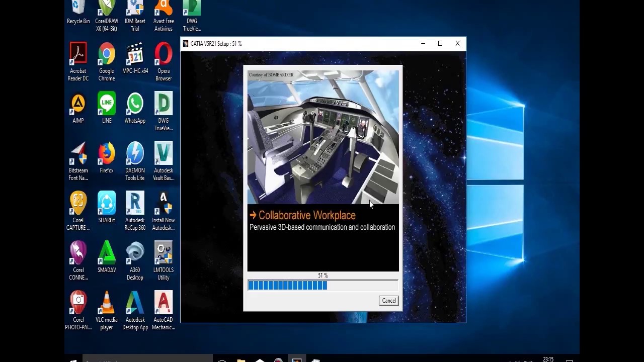644x362 pixels.
Task: Open Avast Free Antivirus icon
Action: pyautogui.click(x=164, y=16)
